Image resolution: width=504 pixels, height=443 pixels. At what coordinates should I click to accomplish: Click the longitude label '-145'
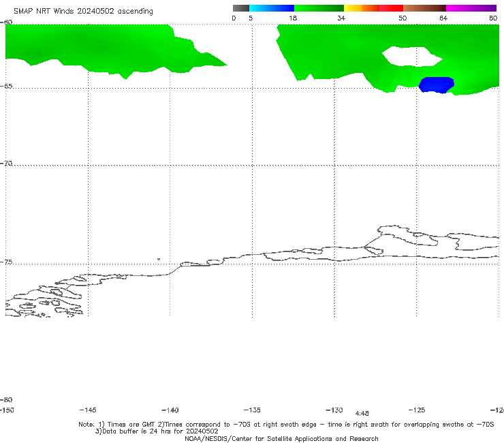click(x=88, y=410)
